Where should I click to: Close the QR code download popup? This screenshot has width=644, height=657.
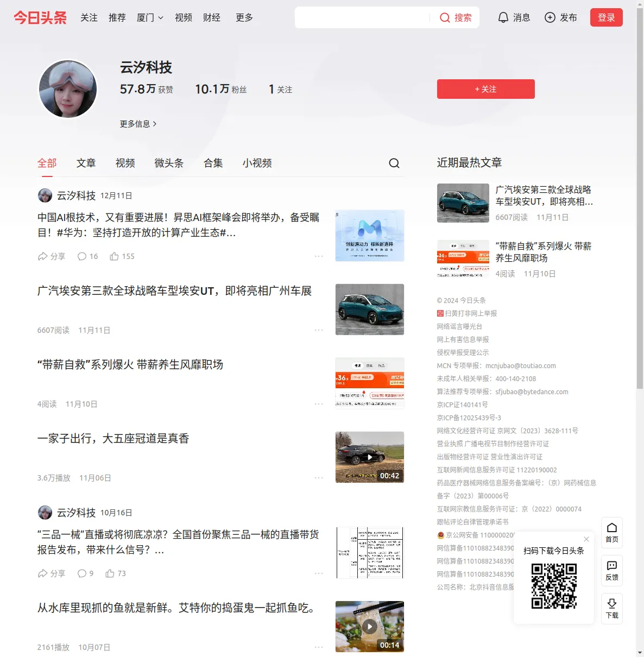(586, 539)
